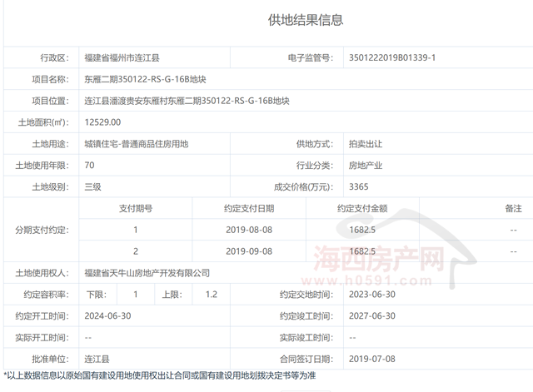Click the 备注 column header

click(x=513, y=208)
